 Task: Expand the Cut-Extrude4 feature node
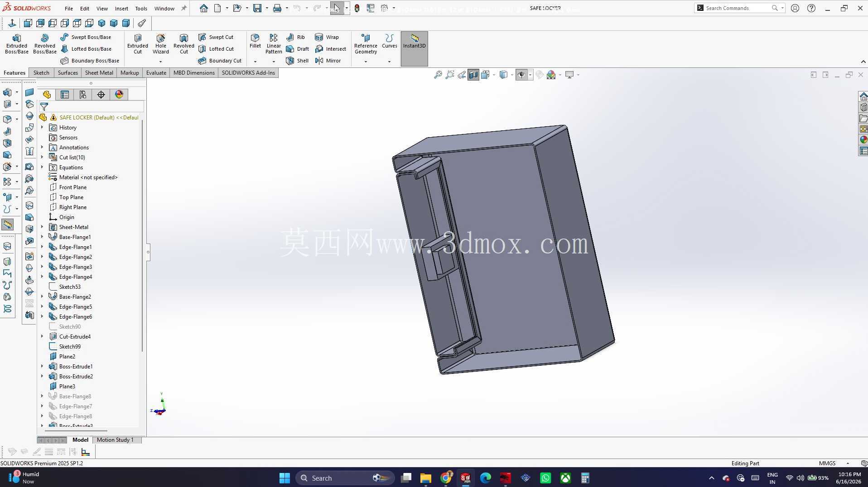[42, 337]
